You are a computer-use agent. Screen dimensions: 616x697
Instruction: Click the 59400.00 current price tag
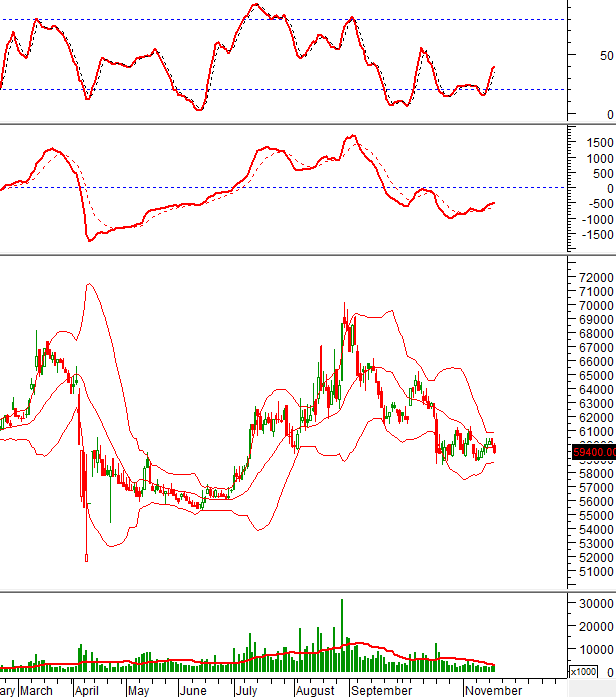pyautogui.click(x=592, y=452)
